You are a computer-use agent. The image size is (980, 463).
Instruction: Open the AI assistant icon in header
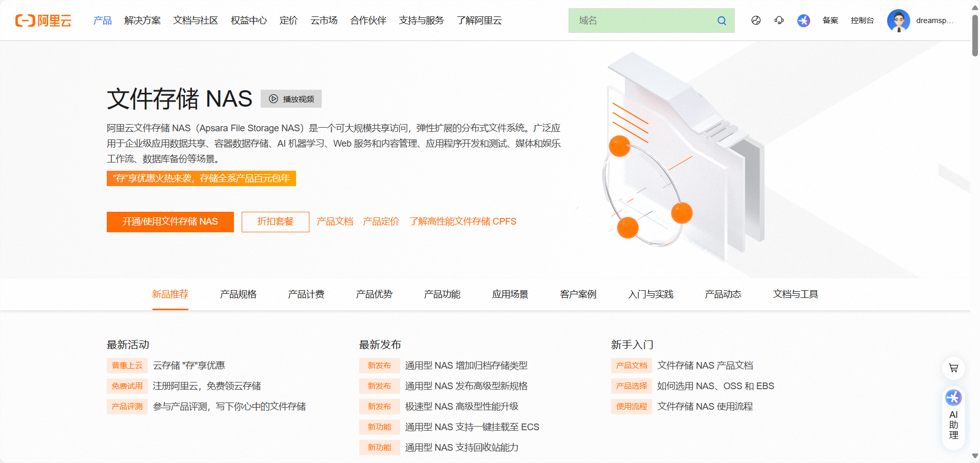point(803,21)
